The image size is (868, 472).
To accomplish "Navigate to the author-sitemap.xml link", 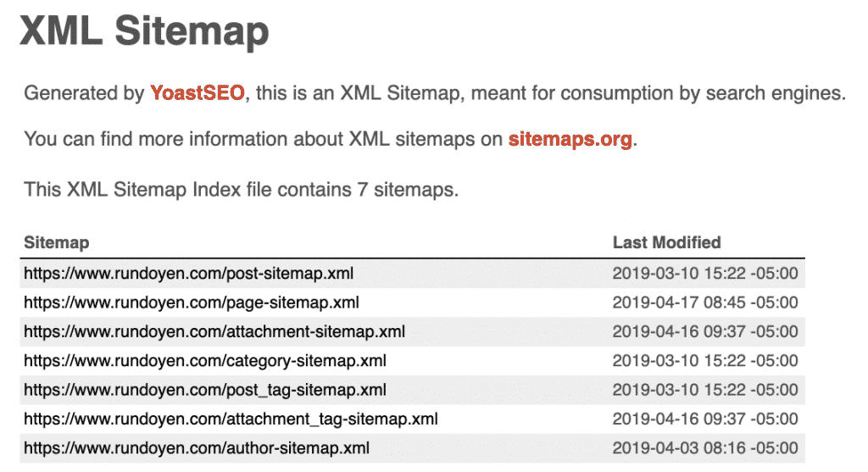I will 196,447.
